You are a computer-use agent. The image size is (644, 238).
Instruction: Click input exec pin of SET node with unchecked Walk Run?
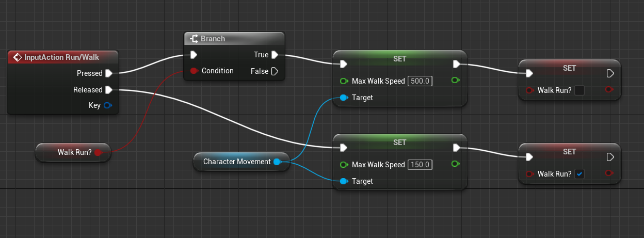point(529,73)
